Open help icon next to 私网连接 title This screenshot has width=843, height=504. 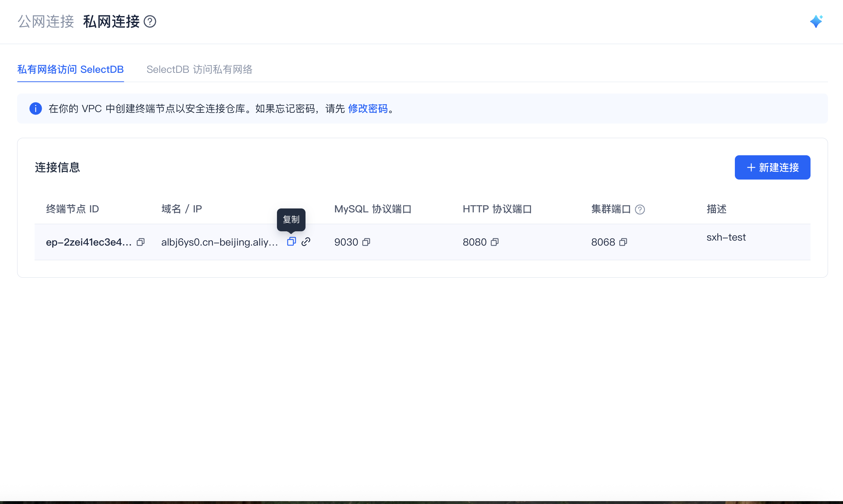(x=150, y=21)
